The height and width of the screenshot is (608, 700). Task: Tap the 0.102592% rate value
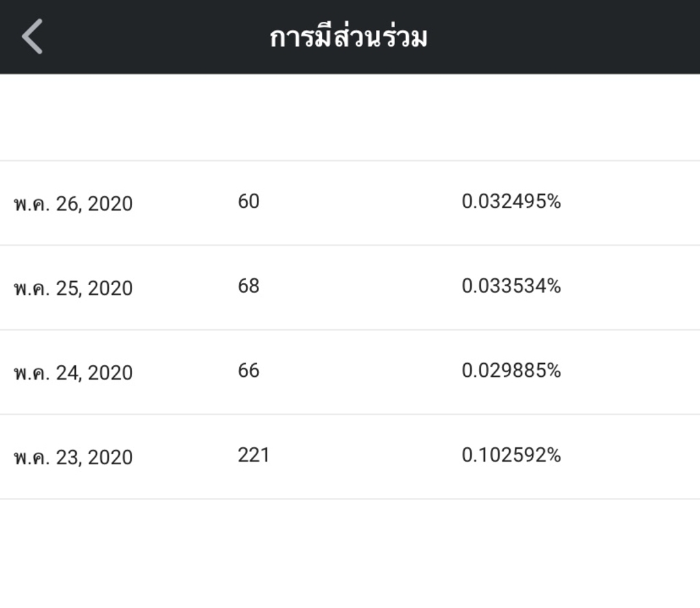tap(511, 455)
